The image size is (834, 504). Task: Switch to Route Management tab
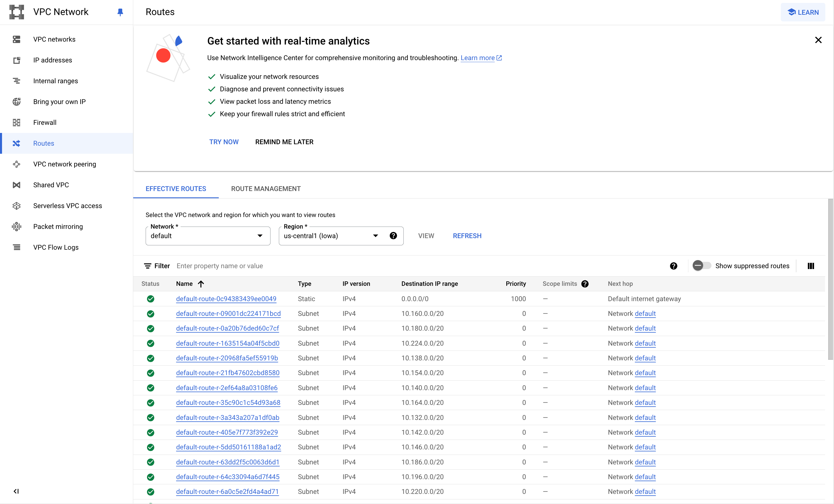[x=266, y=189]
